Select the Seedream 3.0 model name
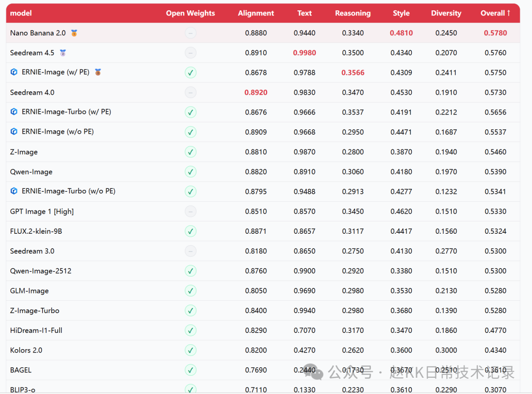 pos(32,251)
